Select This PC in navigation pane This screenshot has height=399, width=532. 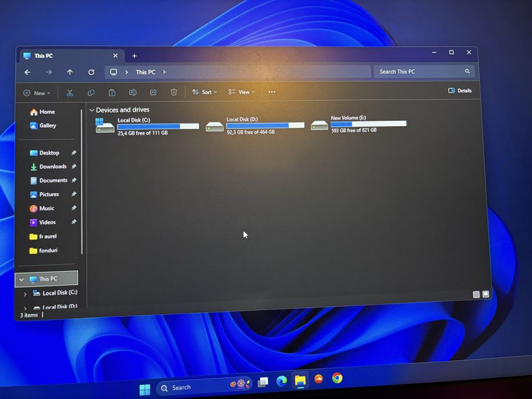point(47,279)
